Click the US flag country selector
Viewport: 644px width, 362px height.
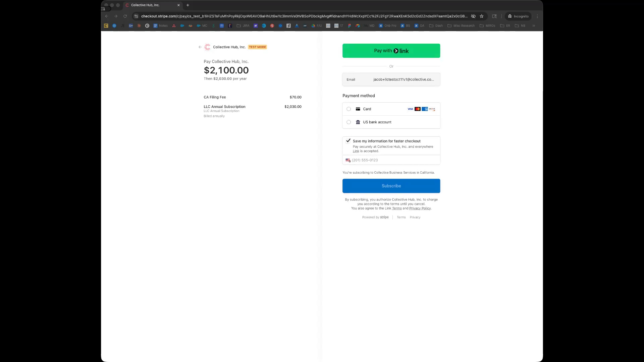pos(348,160)
